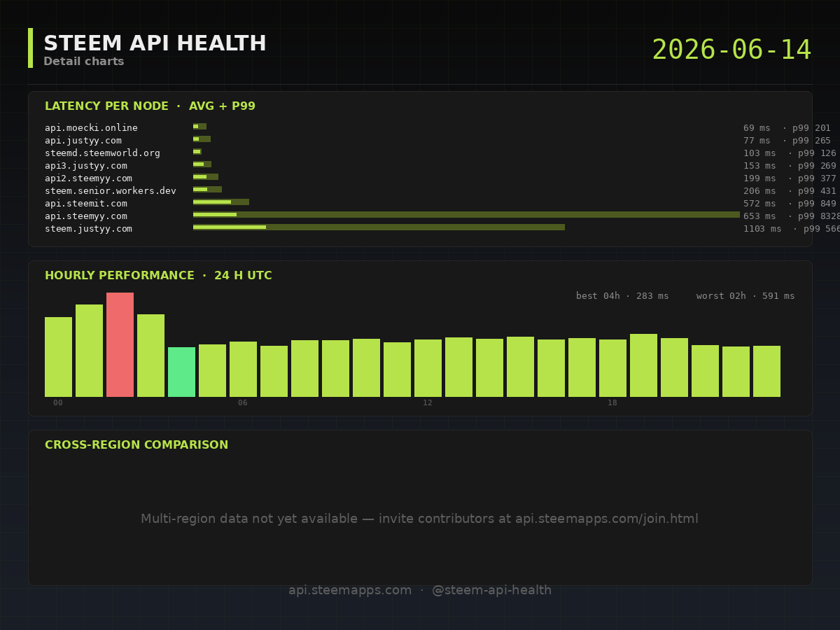The image size is (840, 630).
Task: Click the hourly bar above the 12 label
Action: point(428,368)
